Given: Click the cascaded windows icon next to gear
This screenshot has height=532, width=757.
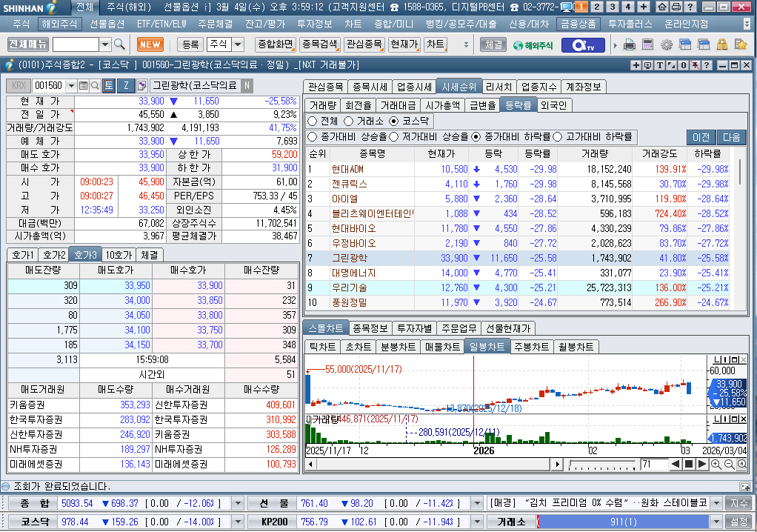Looking at the screenshot, I should pos(685,45).
